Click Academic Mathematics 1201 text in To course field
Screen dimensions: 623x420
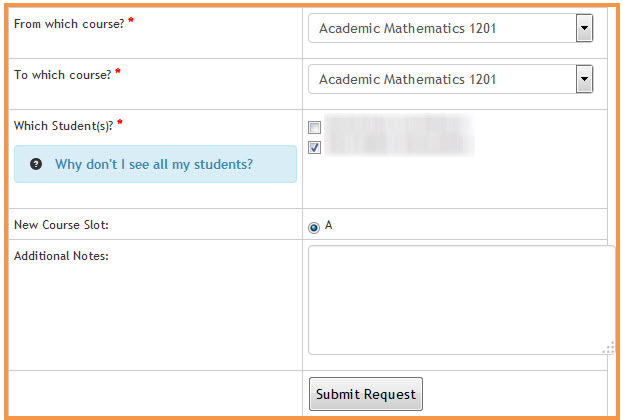(407, 79)
